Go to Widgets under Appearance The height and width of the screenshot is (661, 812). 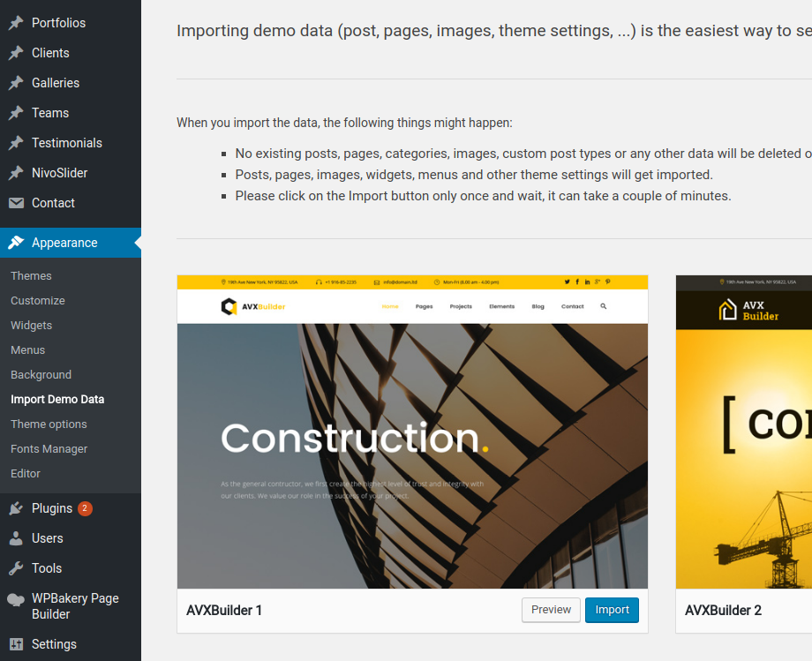(x=32, y=326)
